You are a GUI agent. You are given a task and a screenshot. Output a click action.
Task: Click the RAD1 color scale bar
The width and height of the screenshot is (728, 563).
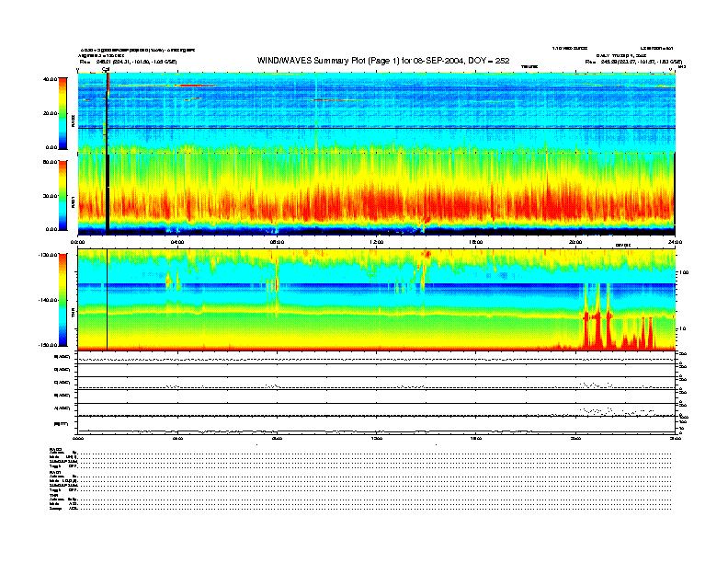[63, 195]
